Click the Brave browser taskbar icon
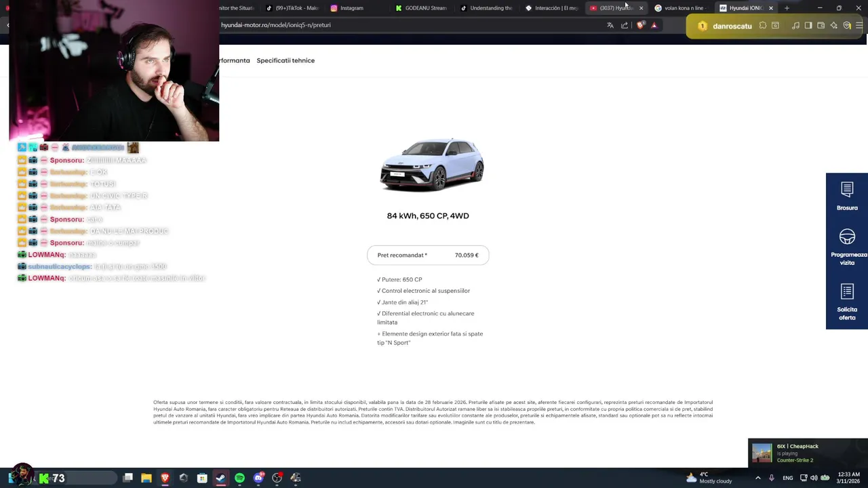 [165, 478]
